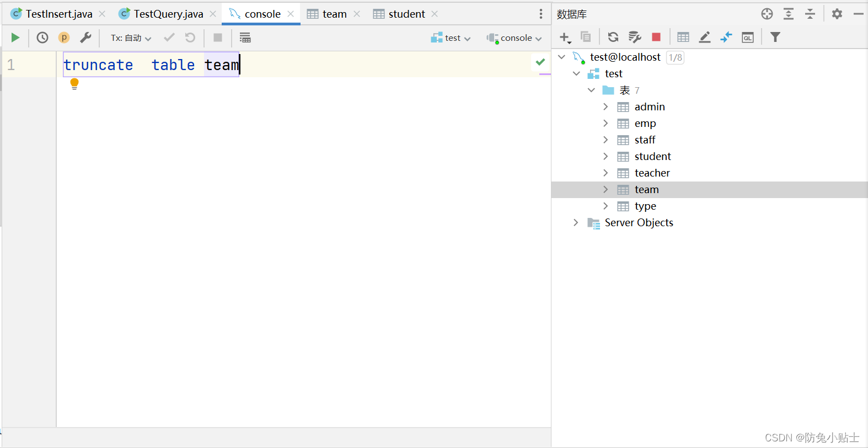Open database panel settings gear
This screenshot has width=868, height=448.
[x=837, y=14]
